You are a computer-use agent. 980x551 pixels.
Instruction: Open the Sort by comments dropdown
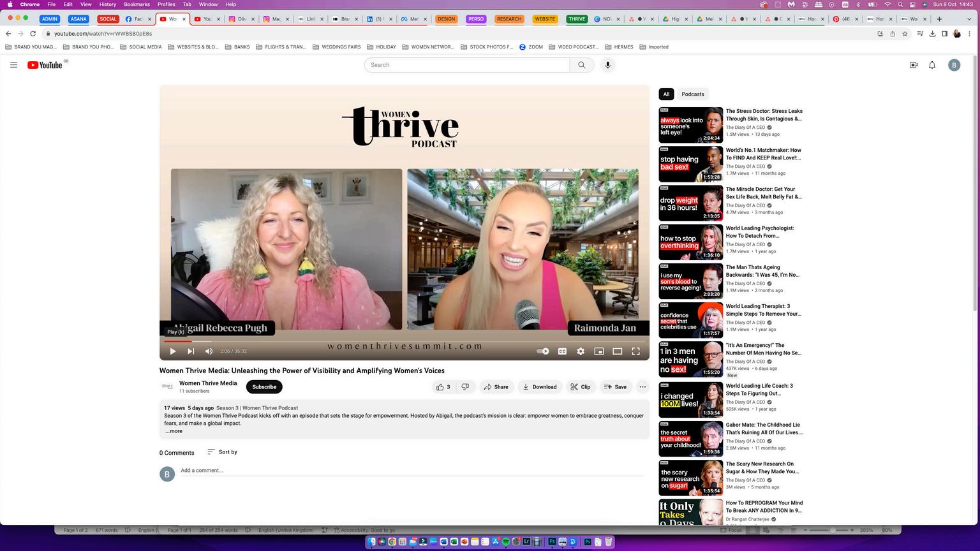(222, 452)
